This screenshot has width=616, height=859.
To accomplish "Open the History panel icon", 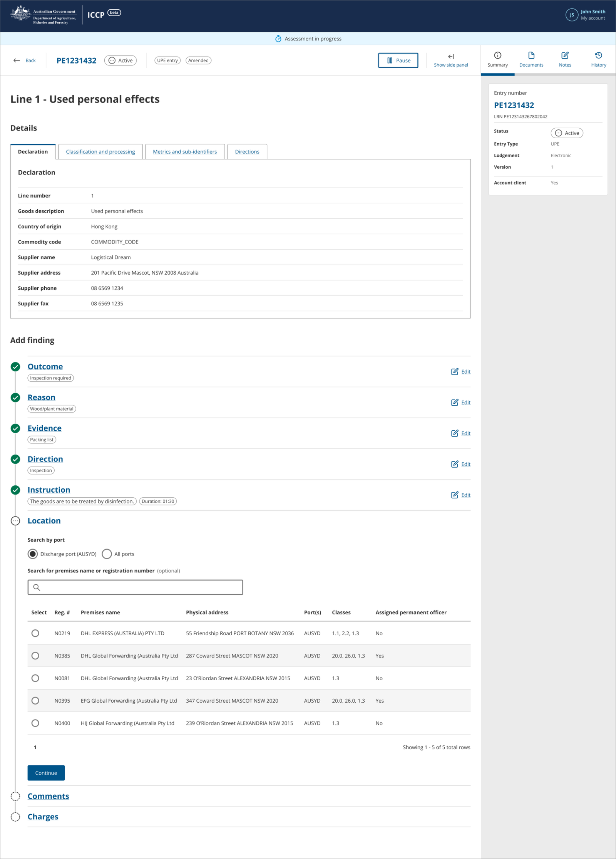I will [x=598, y=55].
